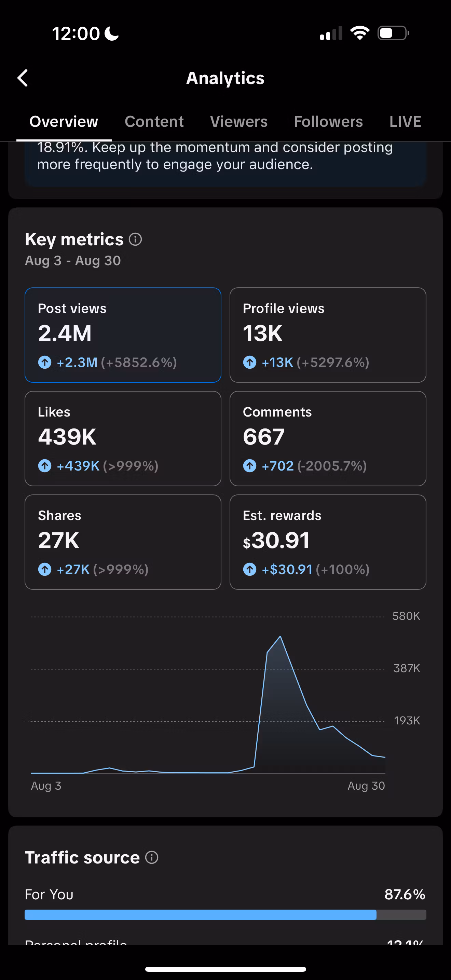Viewport: 451px width, 980px height.
Task: Tap the Traffic source info icon
Action: [x=152, y=857]
